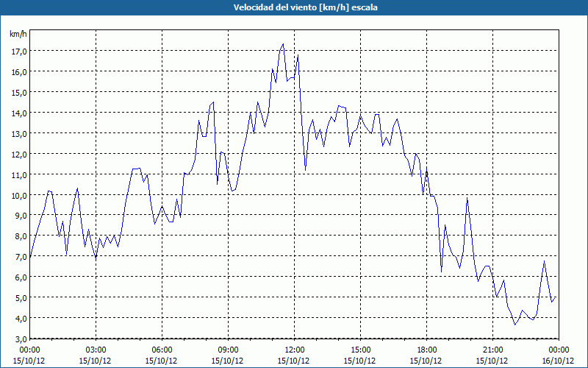Click the '16,0' y-axis label
Screen dimensions: 588x368
[x=19, y=71]
